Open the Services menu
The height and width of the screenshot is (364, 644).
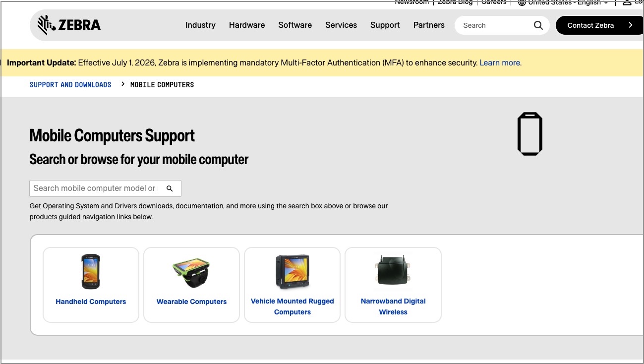(341, 25)
